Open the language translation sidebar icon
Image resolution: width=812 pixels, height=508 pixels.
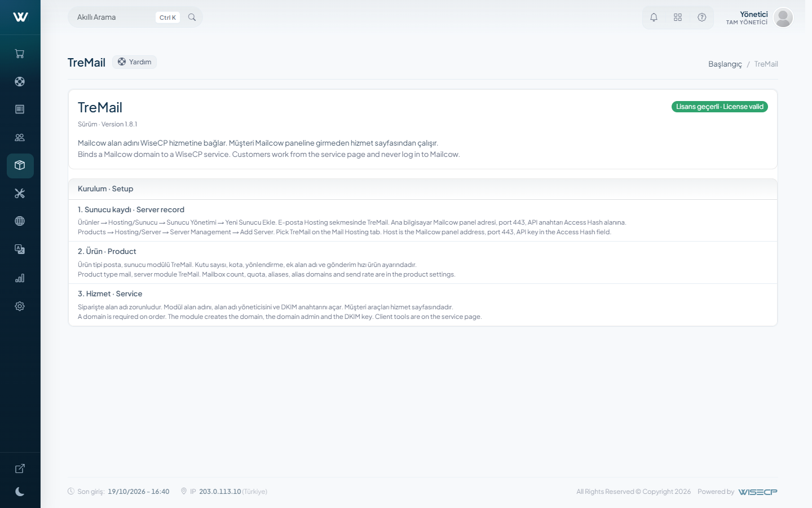click(20, 249)
